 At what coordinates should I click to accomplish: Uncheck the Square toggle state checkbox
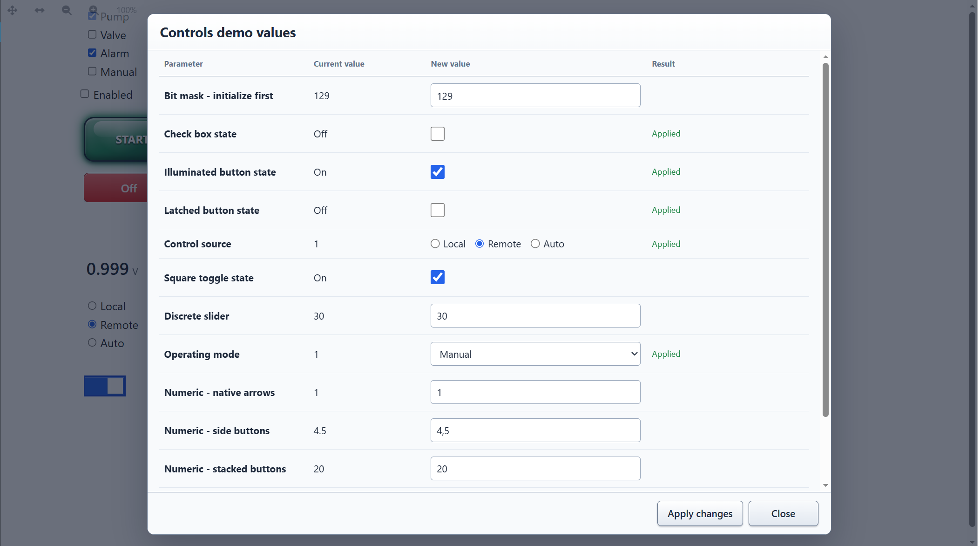point(438,277)
